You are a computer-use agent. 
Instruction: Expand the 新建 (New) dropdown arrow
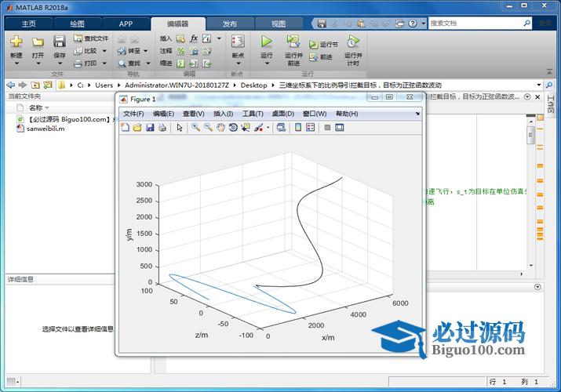click(x=16, y=64)
